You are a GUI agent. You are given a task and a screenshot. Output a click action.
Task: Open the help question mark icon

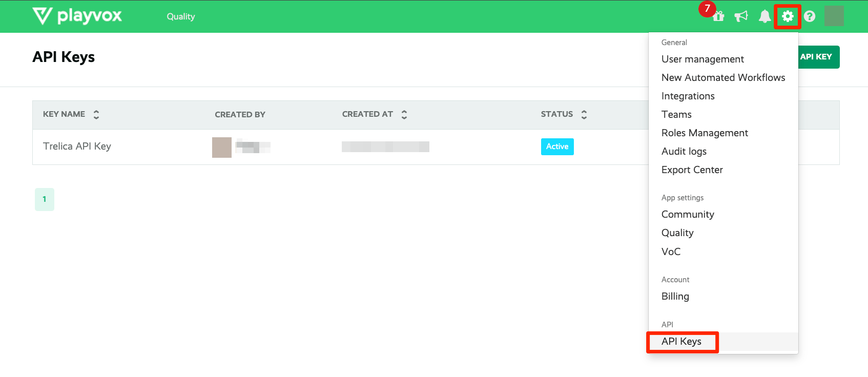[x=810, y=16]
